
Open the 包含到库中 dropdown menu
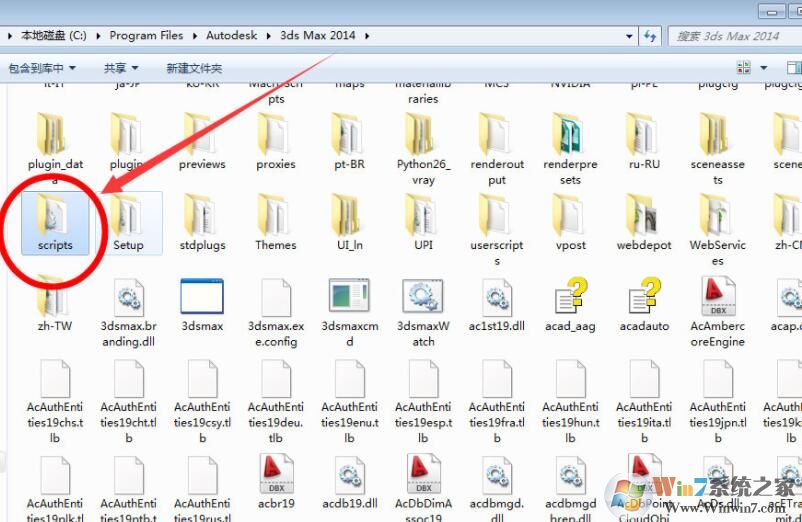point(42,68)
